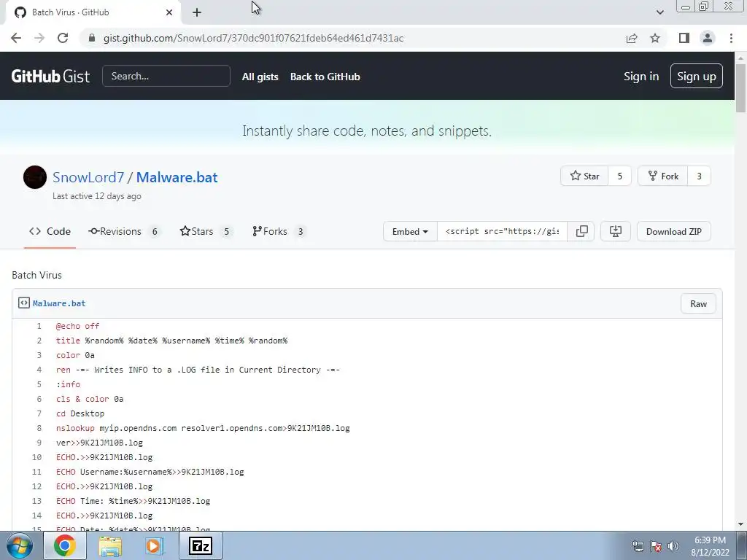Click the gist Search field
Screen dimensions: 747x560
pos(166,76)
